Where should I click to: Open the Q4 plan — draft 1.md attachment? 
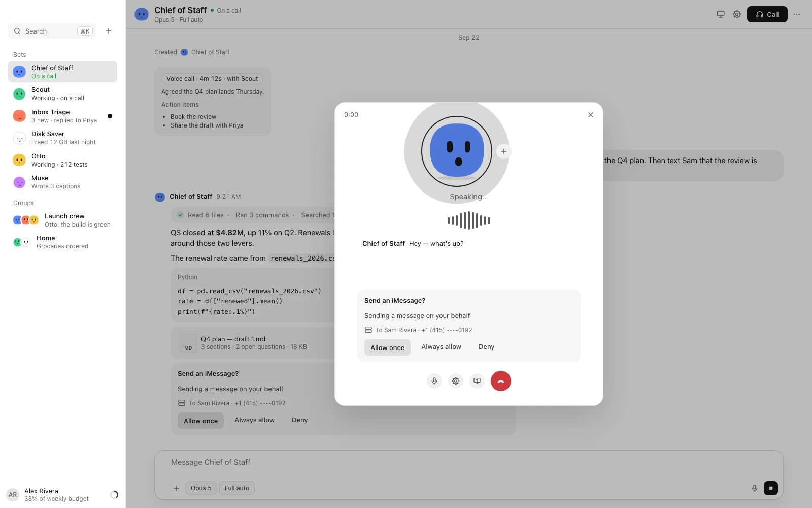[x=252, y=343]
